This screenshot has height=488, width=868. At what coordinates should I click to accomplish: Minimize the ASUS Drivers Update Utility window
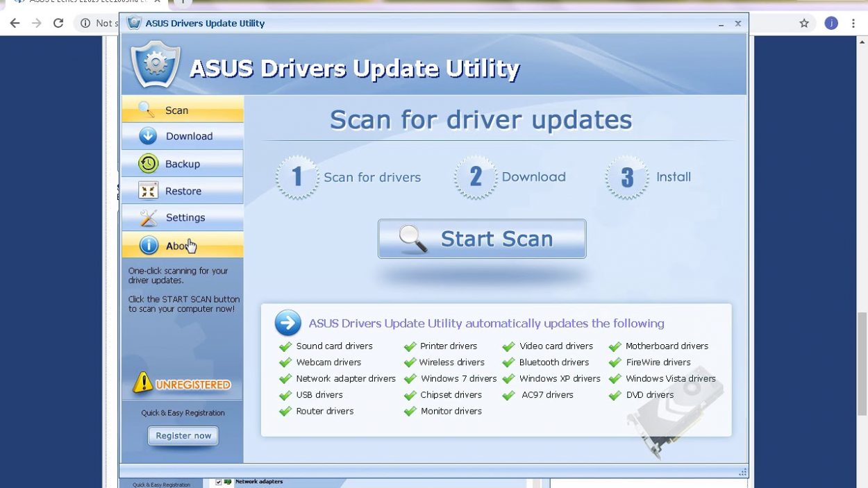(x=721, y=24)
